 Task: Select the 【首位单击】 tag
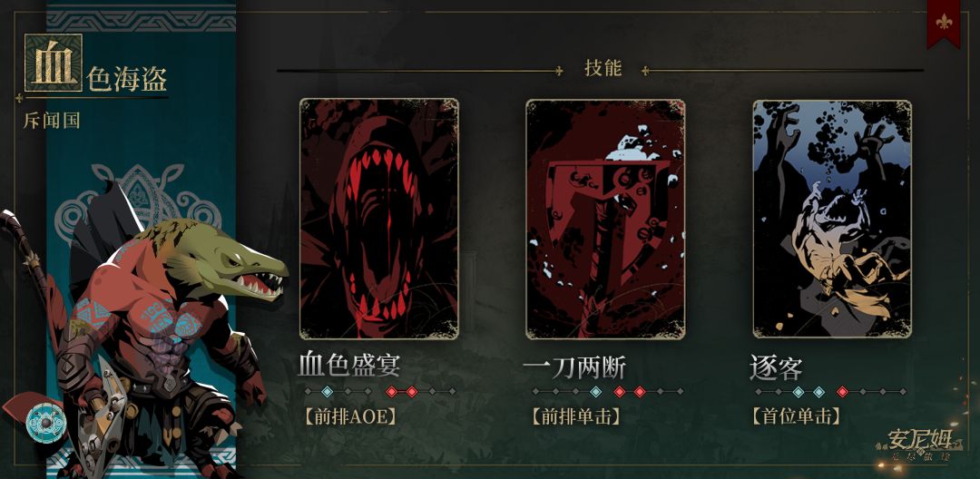tap(797, 416)
